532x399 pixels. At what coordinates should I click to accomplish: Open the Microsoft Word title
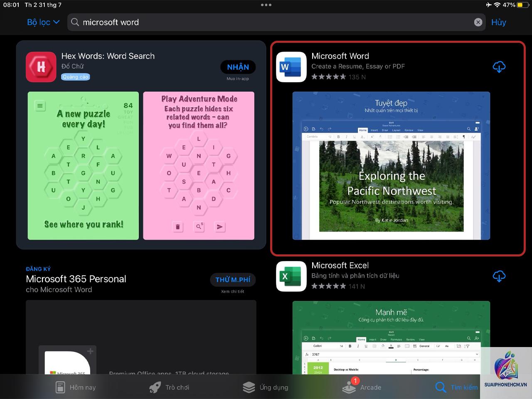click(x=340, y=56)
